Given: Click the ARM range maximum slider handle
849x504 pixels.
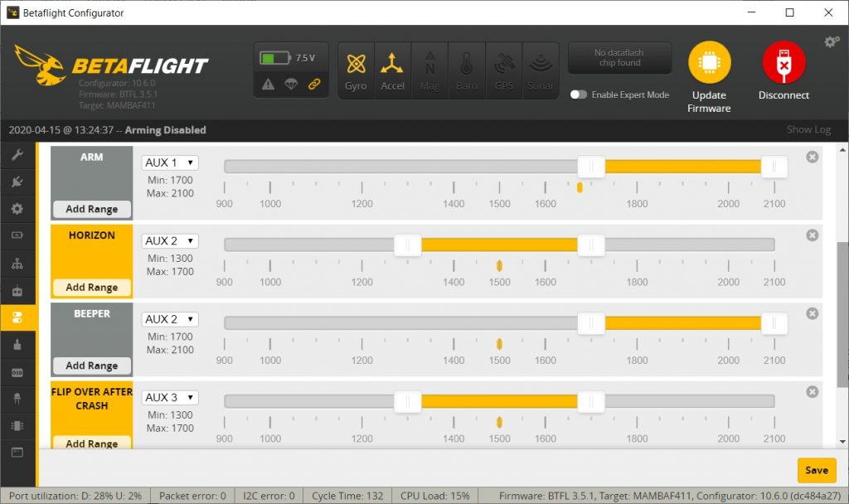Looking at the screenshot, I should pos(774,167).
